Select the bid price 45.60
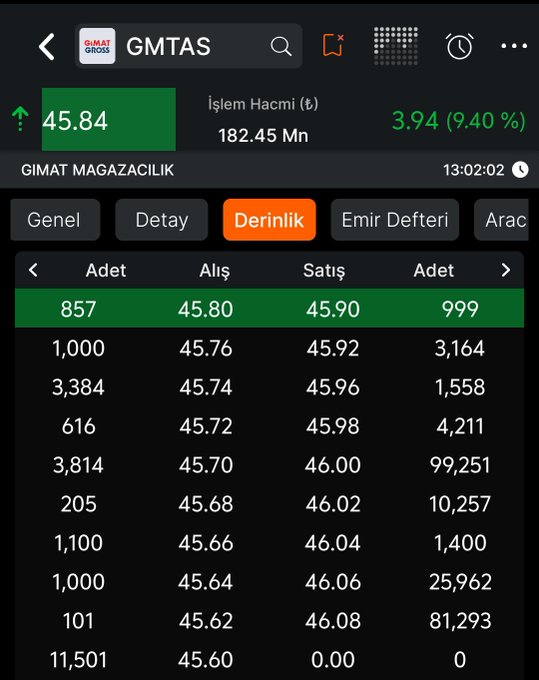 tap(206, 660)
